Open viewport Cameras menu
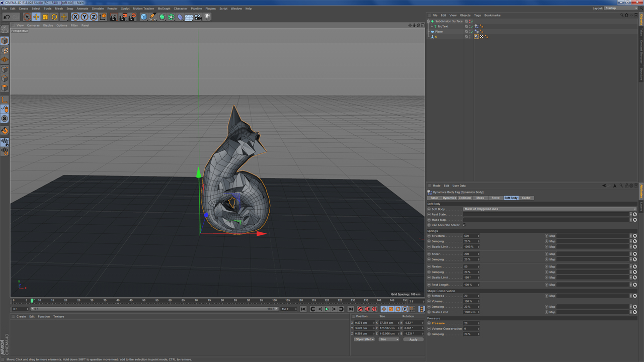 33,25
